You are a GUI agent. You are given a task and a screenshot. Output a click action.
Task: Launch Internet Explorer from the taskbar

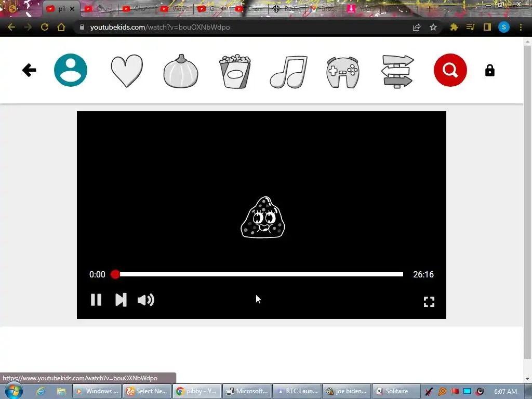coord(41,391)
